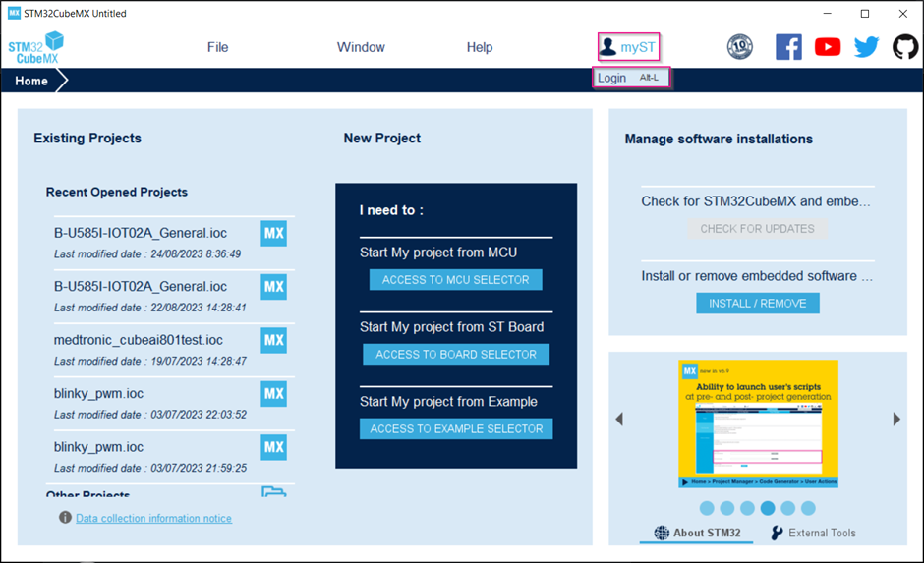Click the STM32CubeMX logo

[x=36, y=48]
